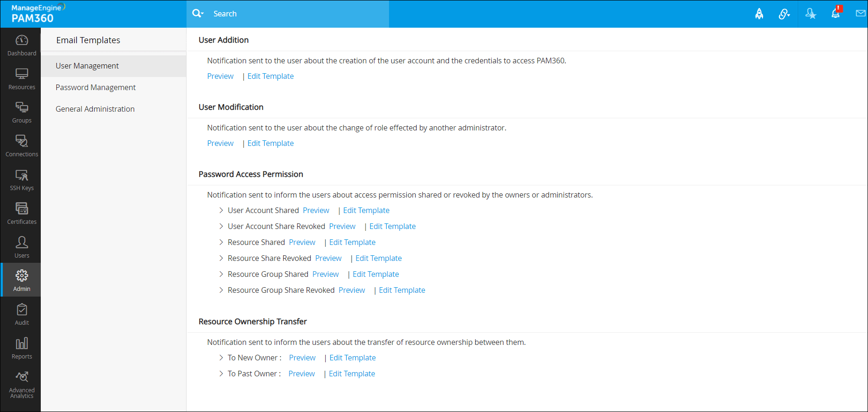Expand the User Account Shared row
The height and width of the screenshot is (412, 868).
(221, 210)
